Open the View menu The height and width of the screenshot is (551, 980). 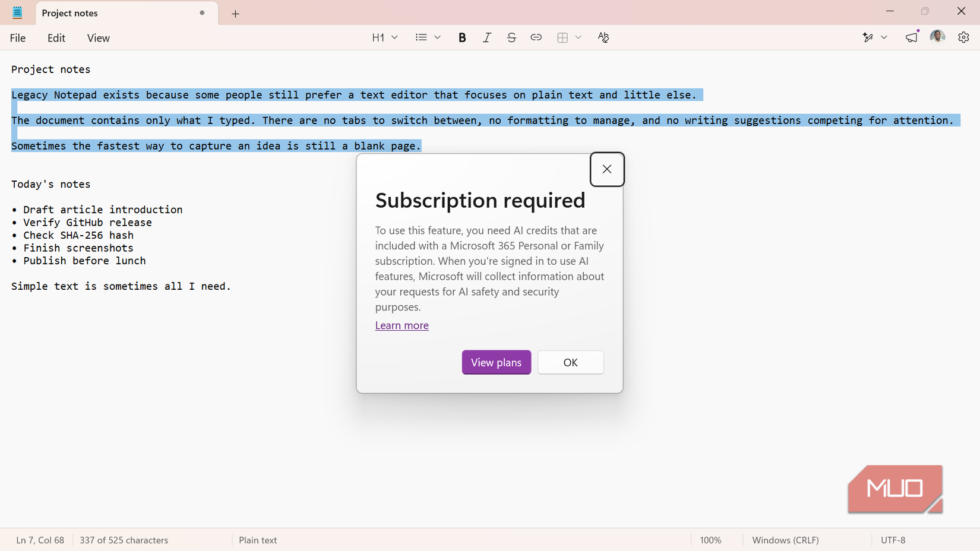coord(98,38)
